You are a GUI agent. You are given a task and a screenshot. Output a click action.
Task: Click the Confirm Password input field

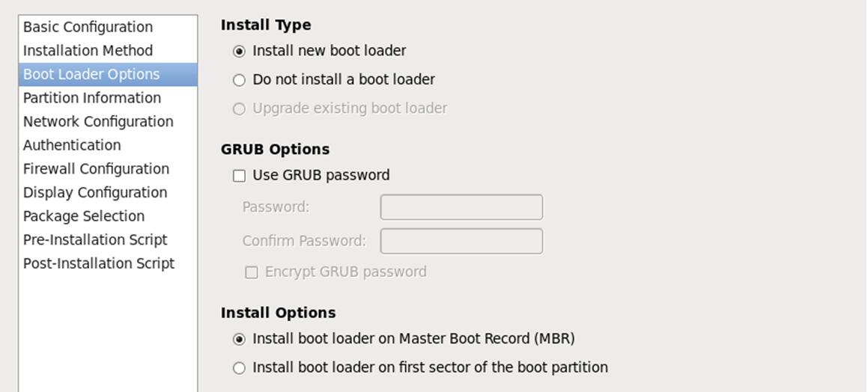461,241
